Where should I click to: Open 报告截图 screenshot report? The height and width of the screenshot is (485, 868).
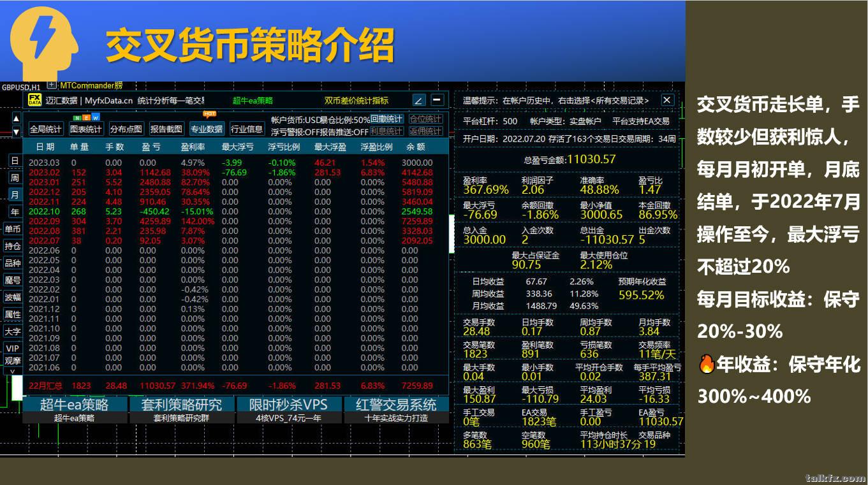pos(166,129)
